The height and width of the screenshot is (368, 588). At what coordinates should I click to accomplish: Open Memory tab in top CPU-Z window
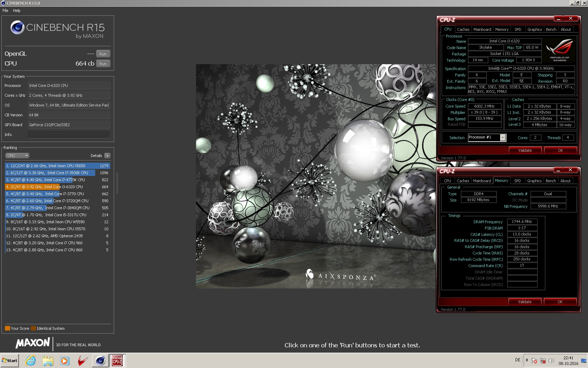click(502, 29)
